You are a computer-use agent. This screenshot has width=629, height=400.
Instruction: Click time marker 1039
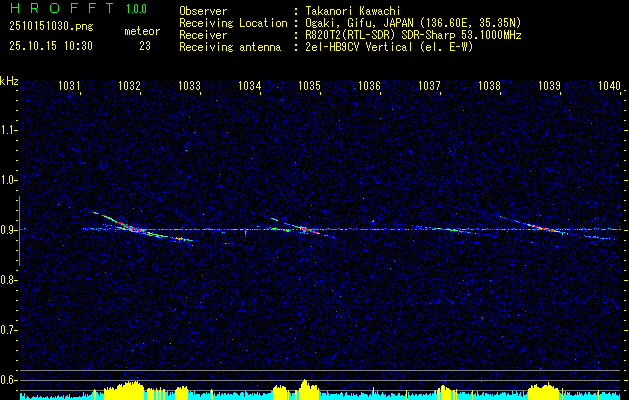coord(549,85)
